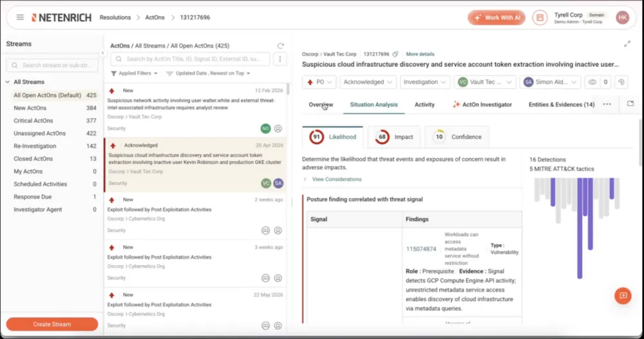644x339 pixels.
Task: Open the More details link
Action: pyautogui.click(x=420, y=54)
